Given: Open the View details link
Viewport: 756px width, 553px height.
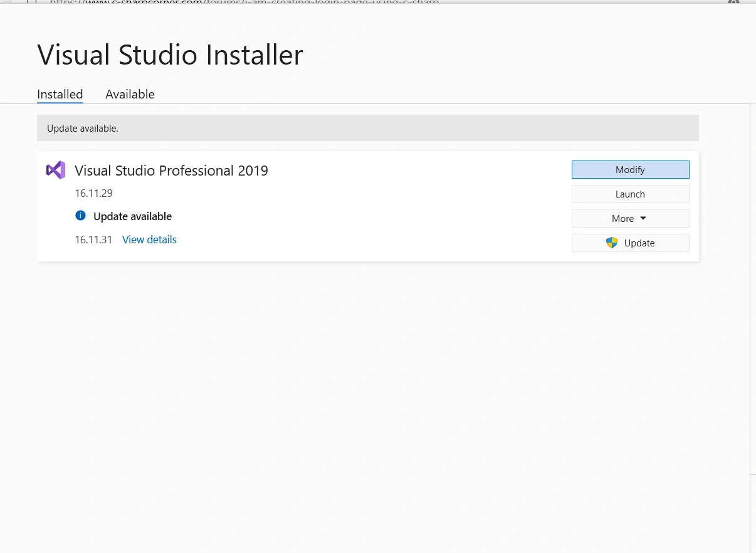Looking at the screenshot, I should (149, 240).
